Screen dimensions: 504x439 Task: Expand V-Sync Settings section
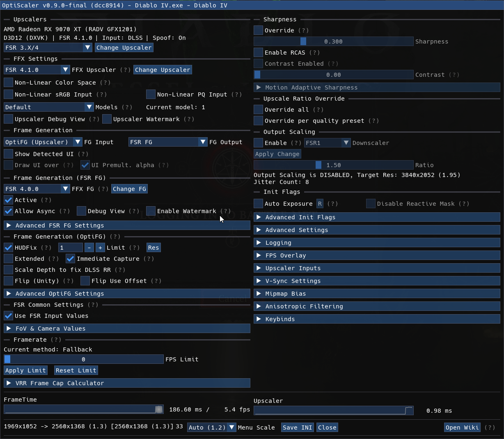[x=377, y=281]
